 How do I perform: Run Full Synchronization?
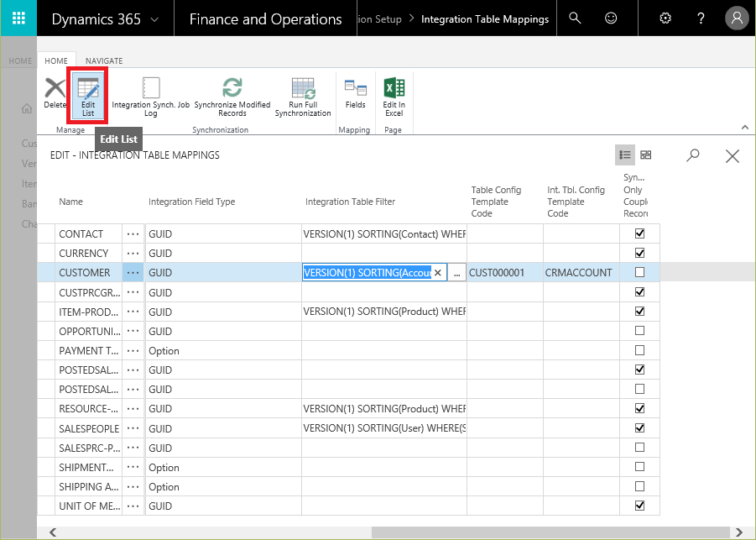pyautogui.click(x=303, y=97)
